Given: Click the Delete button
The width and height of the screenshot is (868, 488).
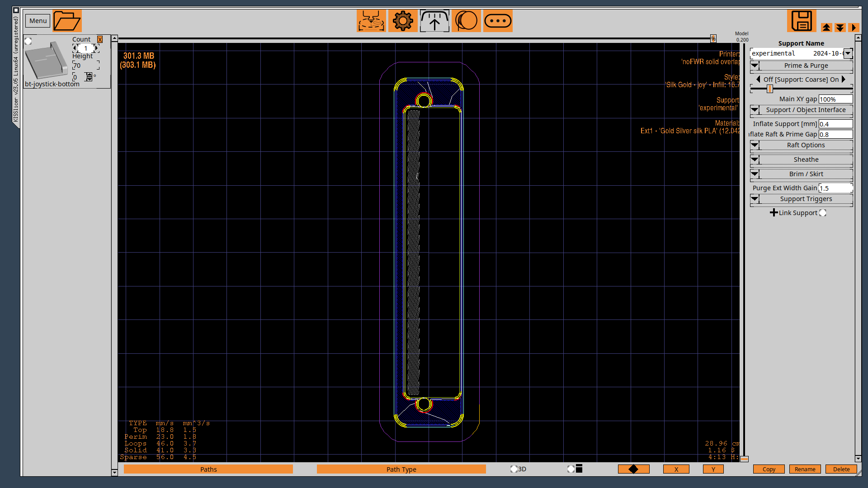Looking at the screenshot, I should (841, 469).
